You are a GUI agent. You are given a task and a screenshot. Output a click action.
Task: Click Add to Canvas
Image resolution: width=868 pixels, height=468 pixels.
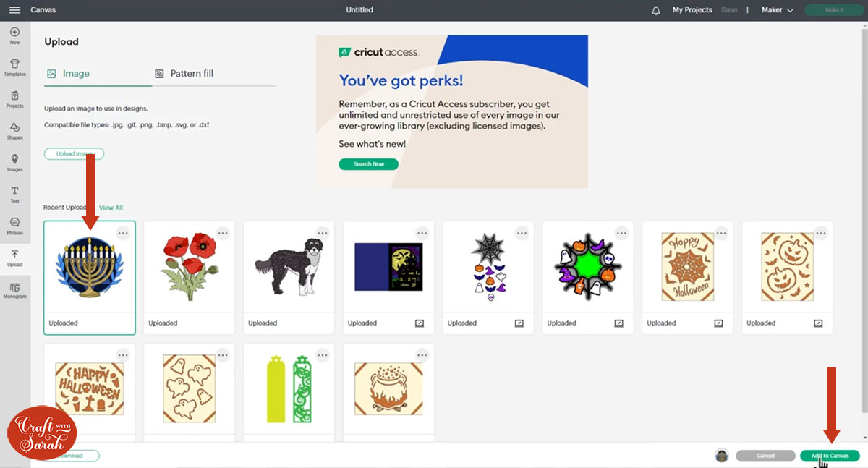point(830,456)
